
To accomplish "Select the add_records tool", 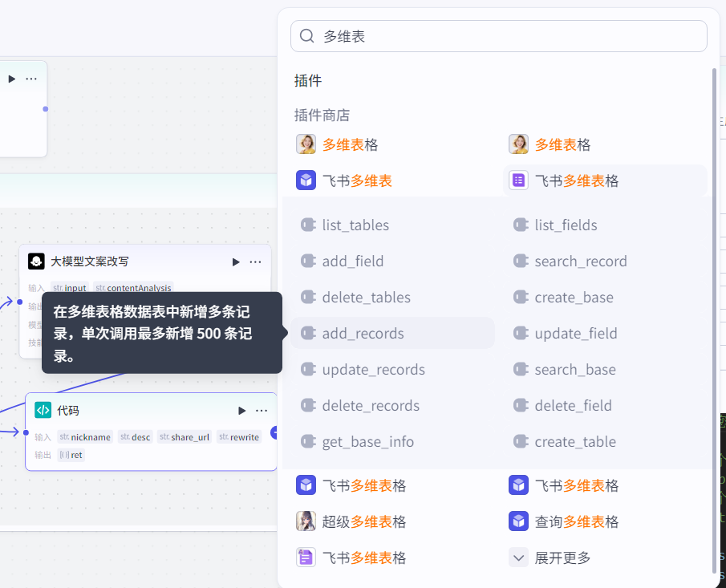I will point(392,334).
